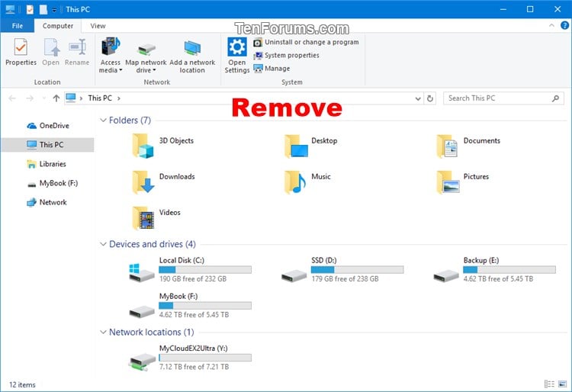Select the MyCloudEX2Ultra (Y:) network drive
Viewport: 572px width, 392px height.
click(x=190, y=358)
